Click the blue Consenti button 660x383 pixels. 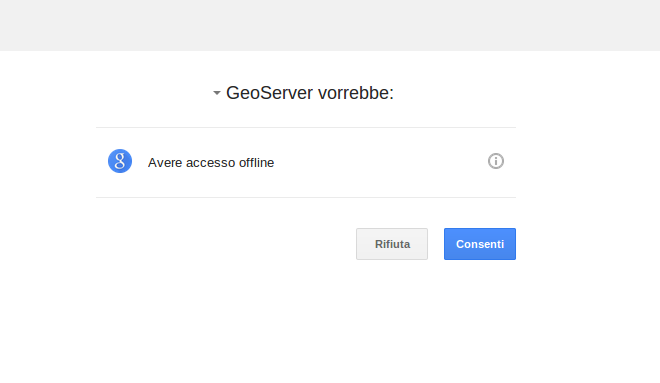[480, 244]
